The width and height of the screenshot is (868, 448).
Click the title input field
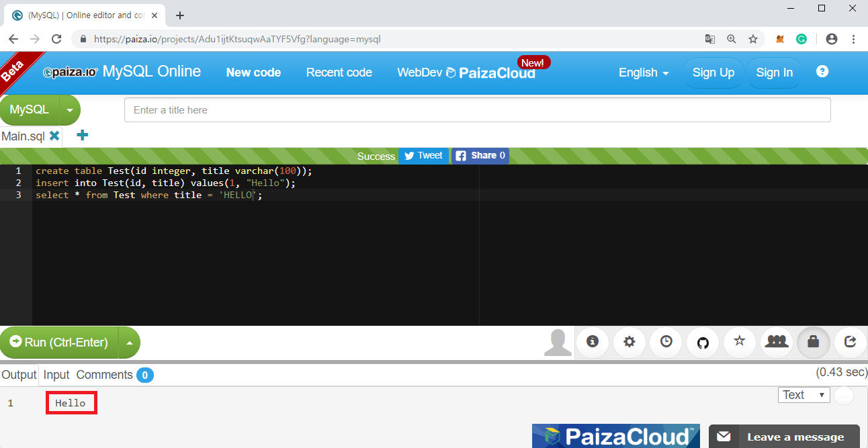click(477, 110)
